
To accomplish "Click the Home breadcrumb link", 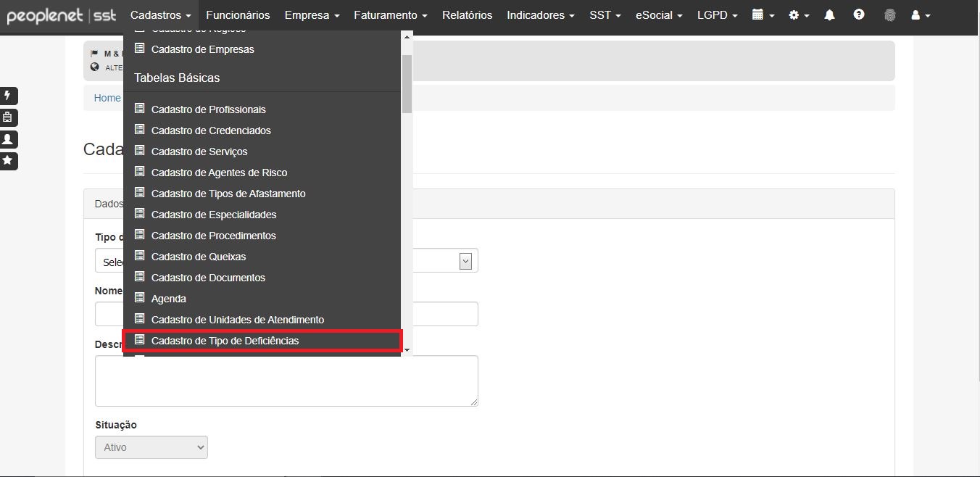I will (107, 98).
